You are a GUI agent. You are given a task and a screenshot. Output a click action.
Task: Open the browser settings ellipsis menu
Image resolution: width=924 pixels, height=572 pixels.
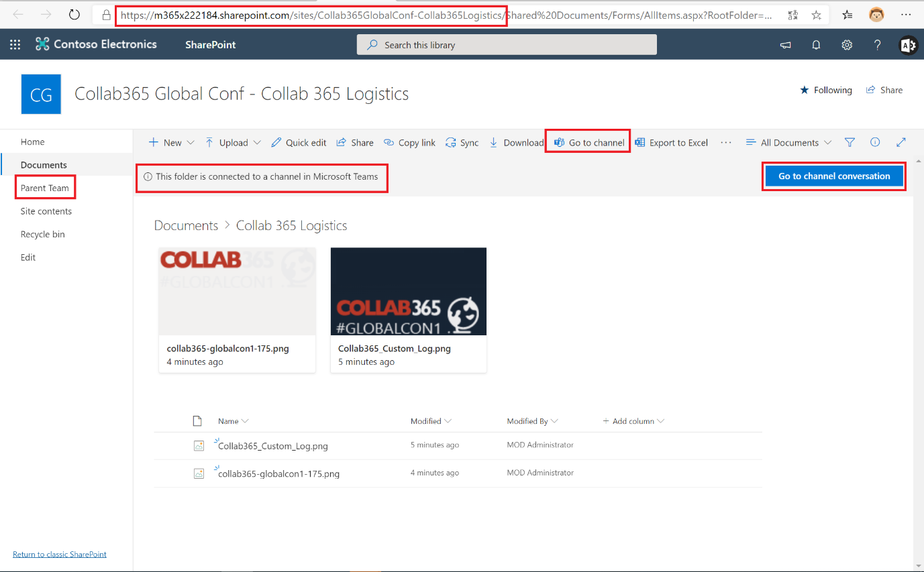[x=906, y=14]
